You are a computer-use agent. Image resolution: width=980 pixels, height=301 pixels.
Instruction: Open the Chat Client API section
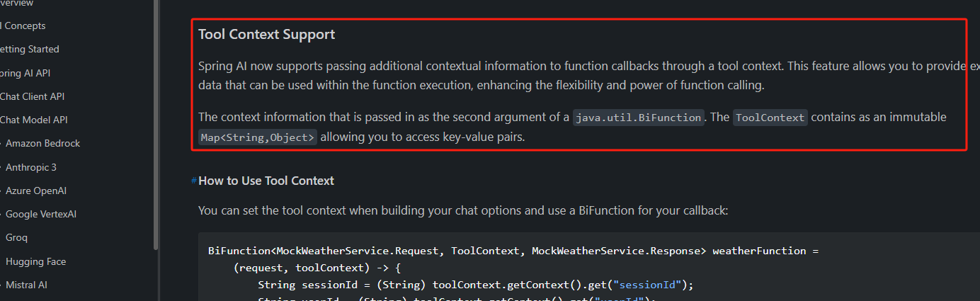[x=33, y=96]
